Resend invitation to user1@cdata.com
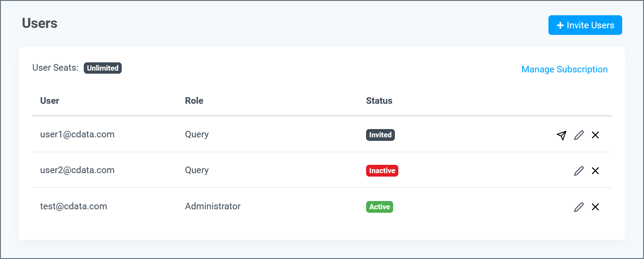This screenshot has height=259, width=644. [561, 135]
